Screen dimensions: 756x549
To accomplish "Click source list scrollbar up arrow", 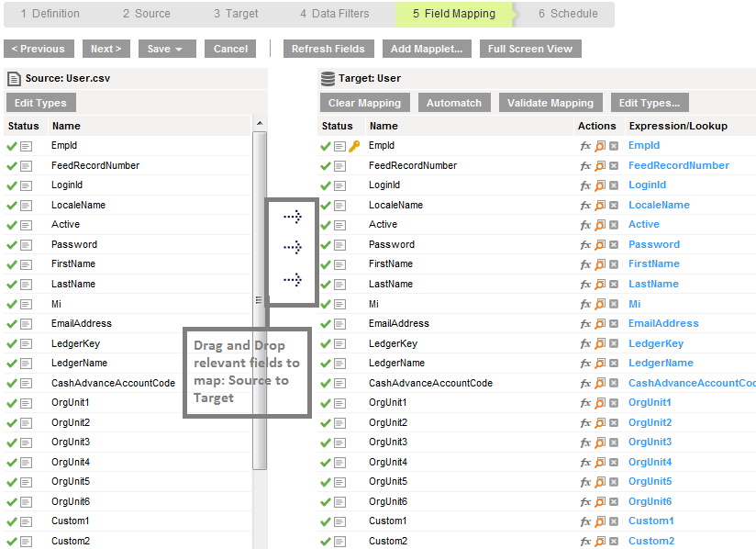I will (260, 124).
